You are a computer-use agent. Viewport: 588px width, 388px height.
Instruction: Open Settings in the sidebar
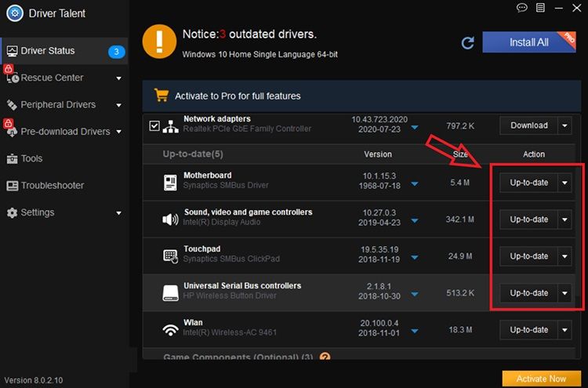point(64,212)
